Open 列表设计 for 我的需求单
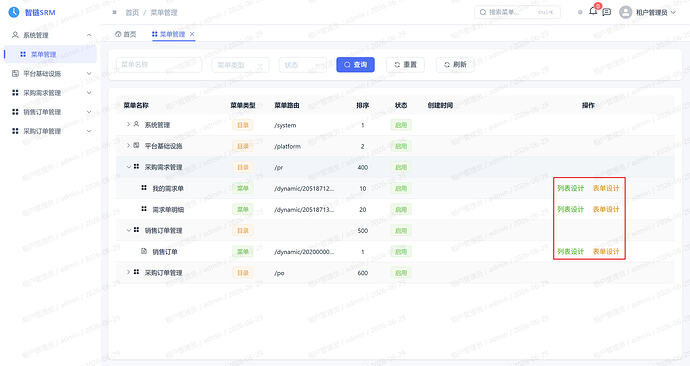This screenshot has height=366, width=690. pyautogui.click(x=570, y=188)
